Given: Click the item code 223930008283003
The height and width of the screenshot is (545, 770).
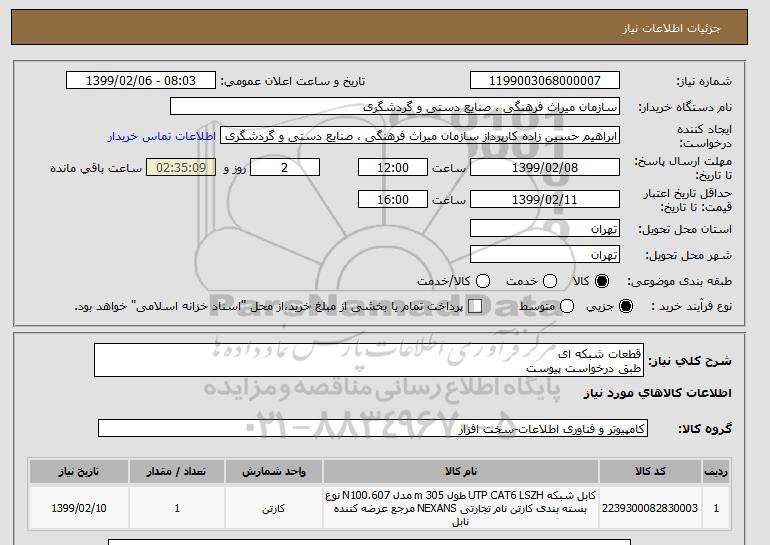Looking at the screenshot, I should [x=650, y=508].
